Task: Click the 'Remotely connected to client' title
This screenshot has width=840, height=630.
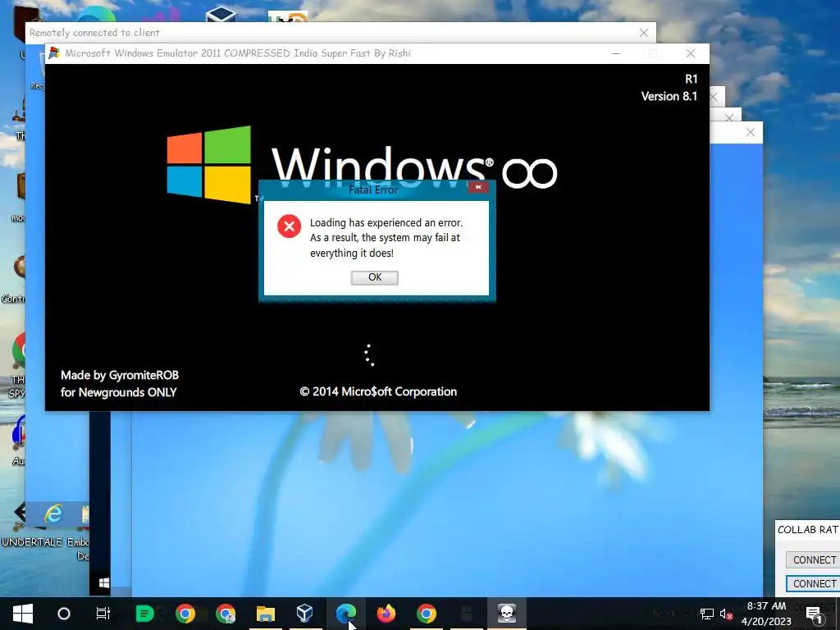Action: click(x=94, y=33)
